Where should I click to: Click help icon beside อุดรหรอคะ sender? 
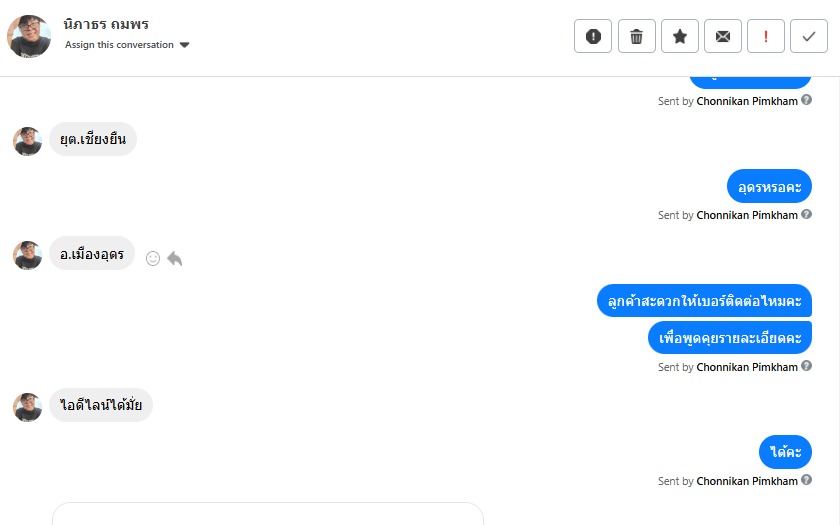pos(806,214)
